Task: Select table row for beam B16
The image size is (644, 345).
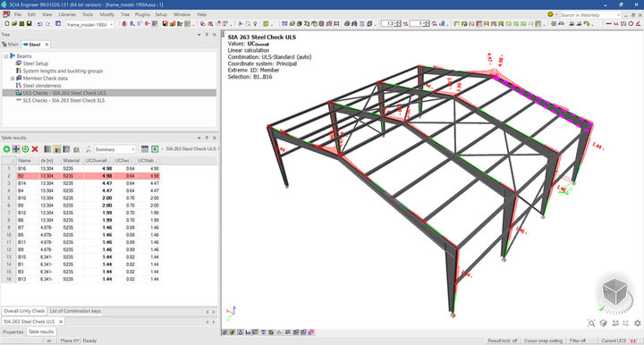Action: pyautogui.click(x=80, y=169)
